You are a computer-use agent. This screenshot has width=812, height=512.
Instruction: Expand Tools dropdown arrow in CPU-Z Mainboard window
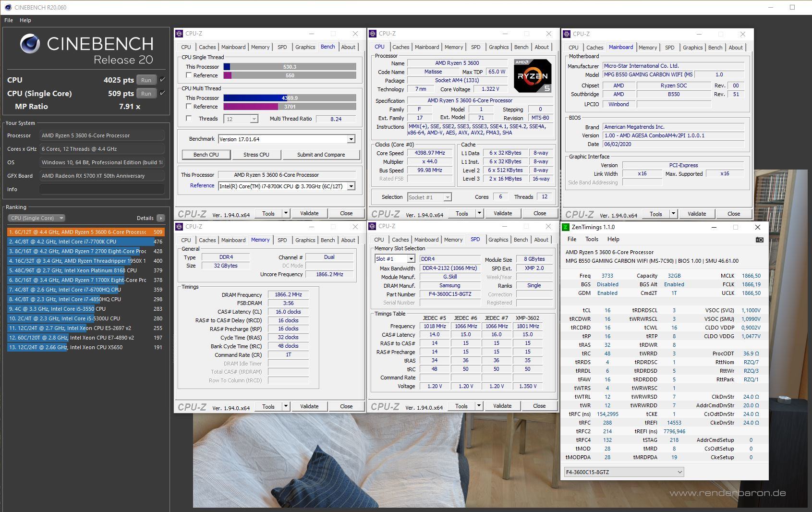[x=673, y=214]
